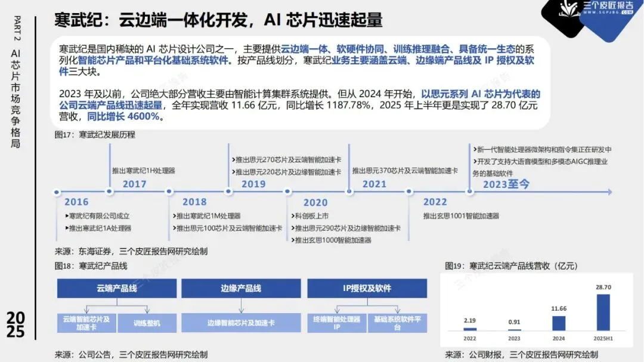
Task: Click the IP授权及软件 header box
Action: coord(367,289)
